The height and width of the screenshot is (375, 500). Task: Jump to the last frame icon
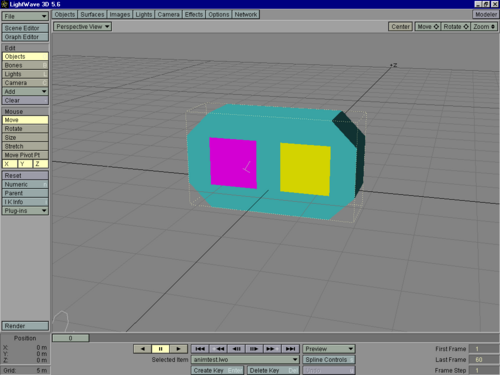290,349
